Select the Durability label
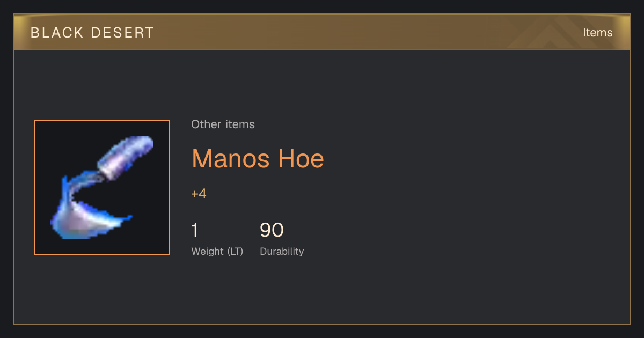This screenshot has height=338, width=644. [x=282, y=252]
